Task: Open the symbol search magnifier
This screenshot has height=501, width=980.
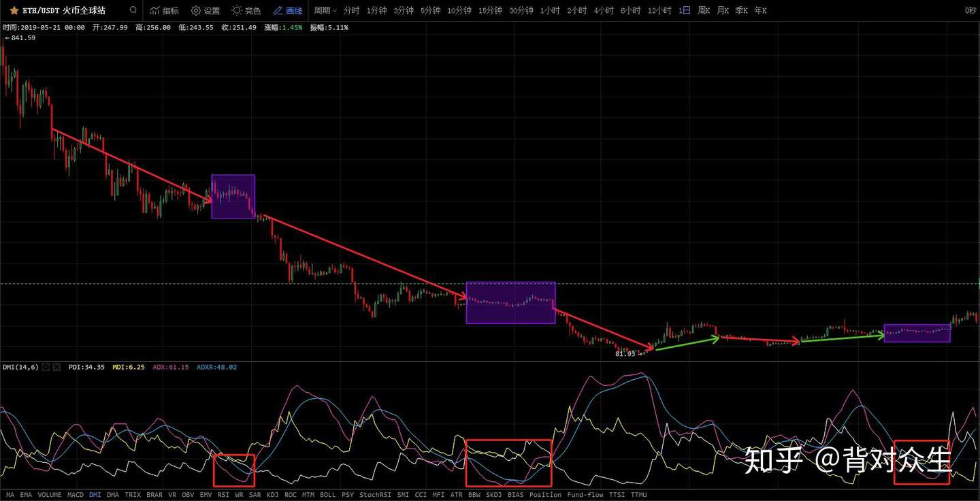Action: [x=133, y=11]
